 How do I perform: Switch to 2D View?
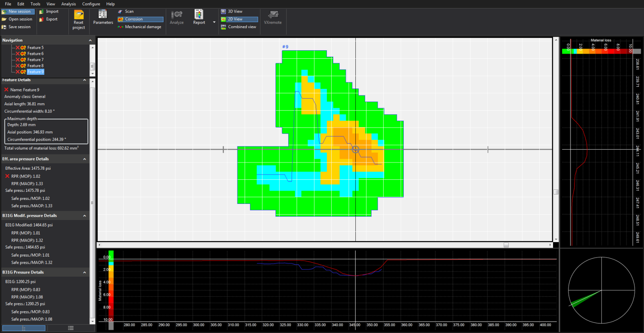[239, 19]
